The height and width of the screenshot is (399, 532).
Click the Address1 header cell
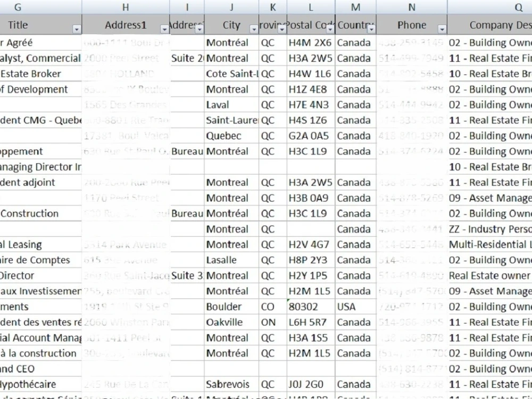coord(126,25)
